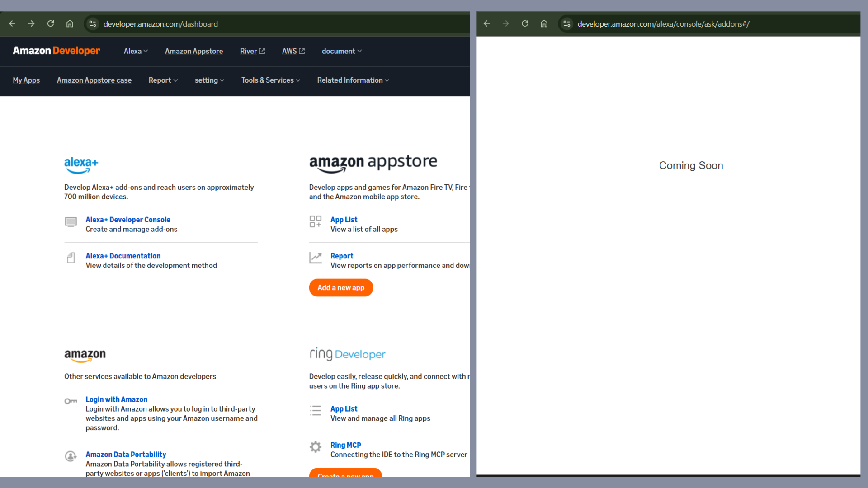This screenshot has height=488, width=868.
Task: Click the Add a new app button
Action: pyautogui.click(x=341, y=287)
